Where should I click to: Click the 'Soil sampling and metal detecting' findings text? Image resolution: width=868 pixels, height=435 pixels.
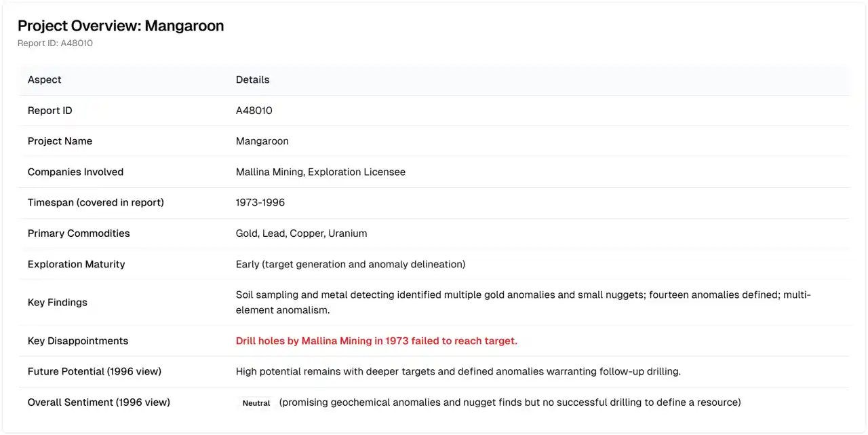pos(524,303)
